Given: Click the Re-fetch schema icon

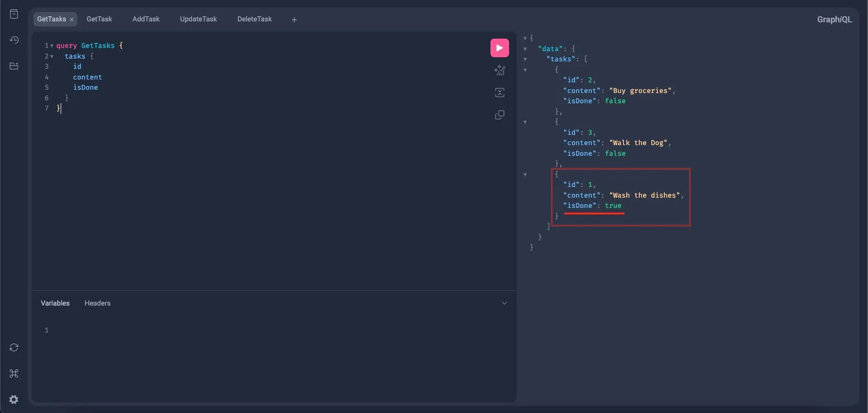Looking at the screenshot, I should coord(14,347).
